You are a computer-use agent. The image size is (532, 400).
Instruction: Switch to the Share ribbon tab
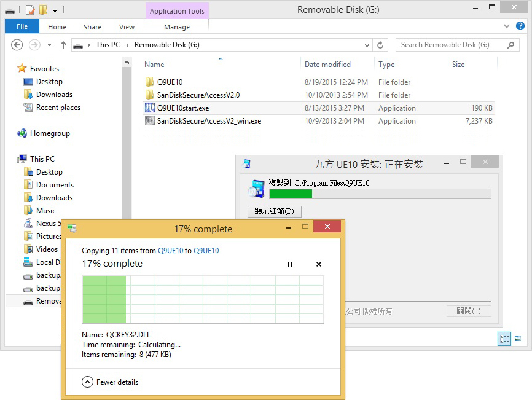tap(92, 27)
